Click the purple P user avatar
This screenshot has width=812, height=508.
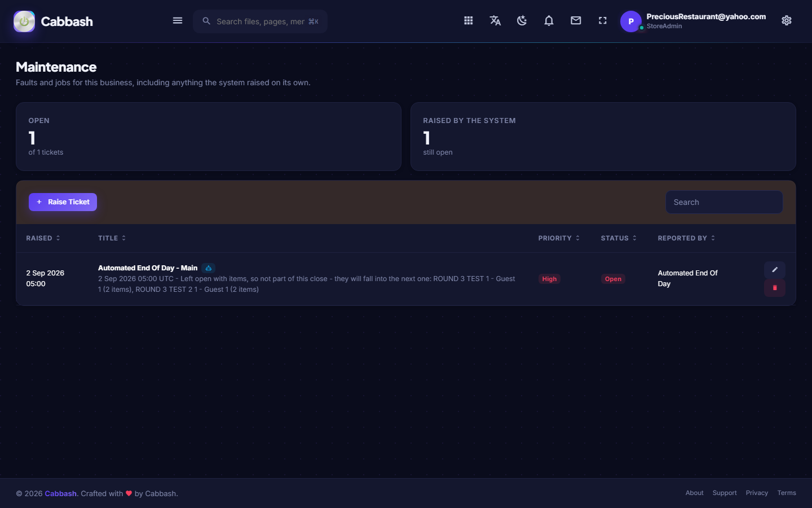631,21
